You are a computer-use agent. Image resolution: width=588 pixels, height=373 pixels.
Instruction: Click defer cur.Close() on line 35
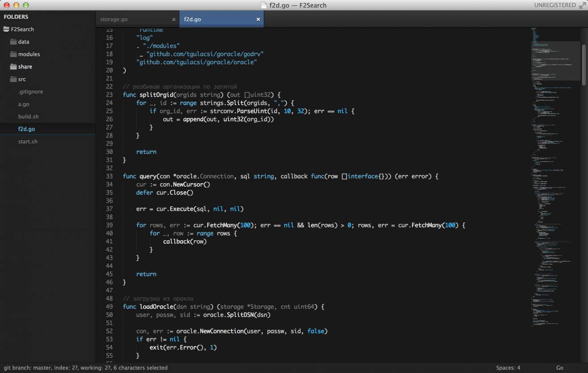pos(165,193)
